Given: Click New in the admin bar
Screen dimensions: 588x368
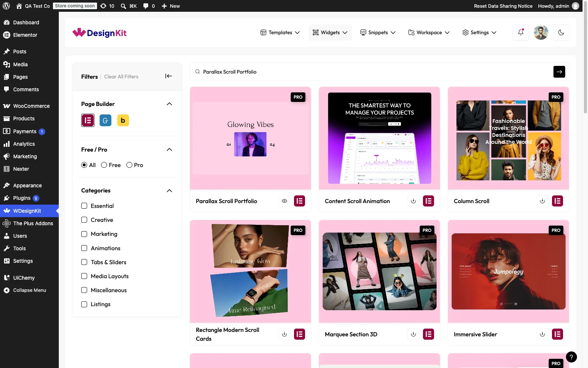Looking at the screenshot, I should (171, 6).
